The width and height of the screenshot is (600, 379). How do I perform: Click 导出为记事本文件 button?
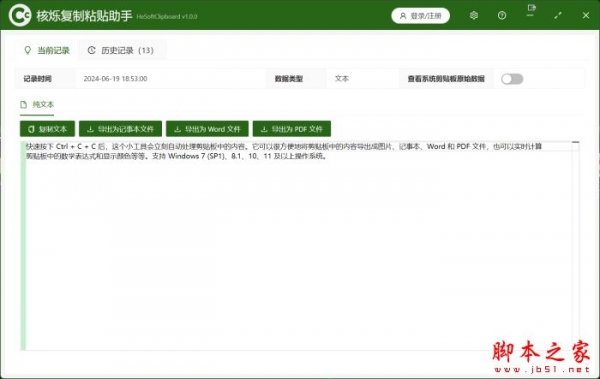pos(120,129)
